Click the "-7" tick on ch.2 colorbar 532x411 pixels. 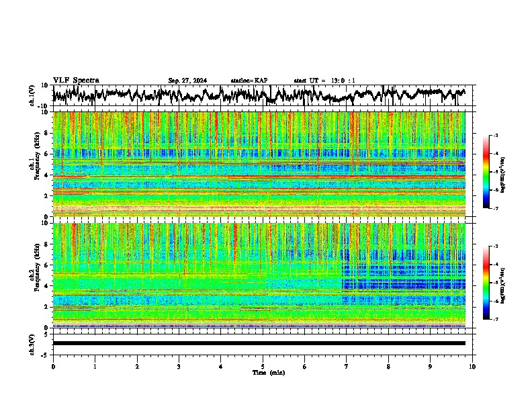click(x=496, y=319)
